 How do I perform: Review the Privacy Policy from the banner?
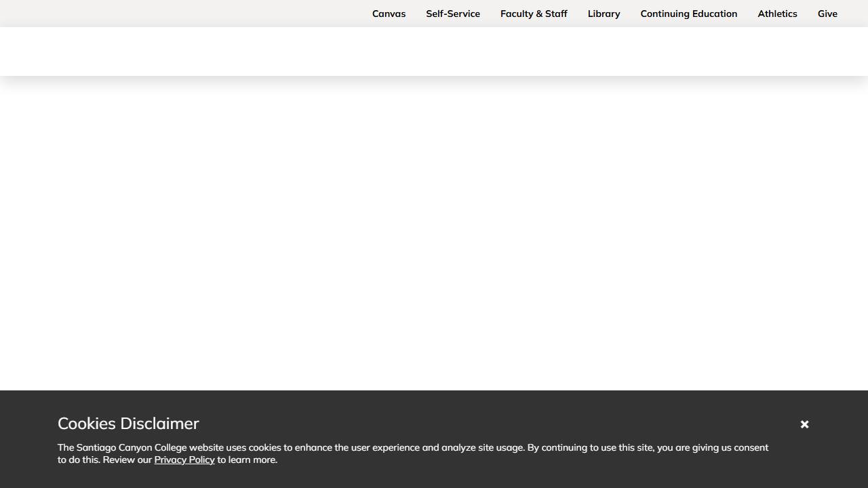point(184,460)
